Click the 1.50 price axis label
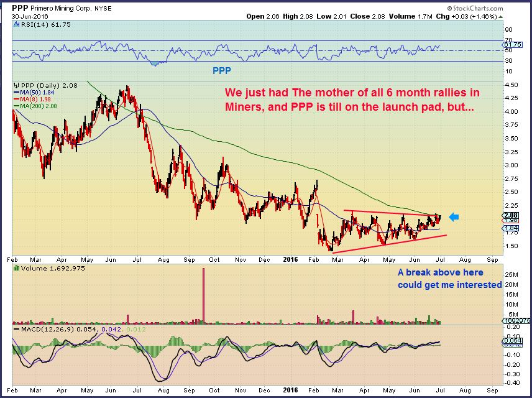 511,246
